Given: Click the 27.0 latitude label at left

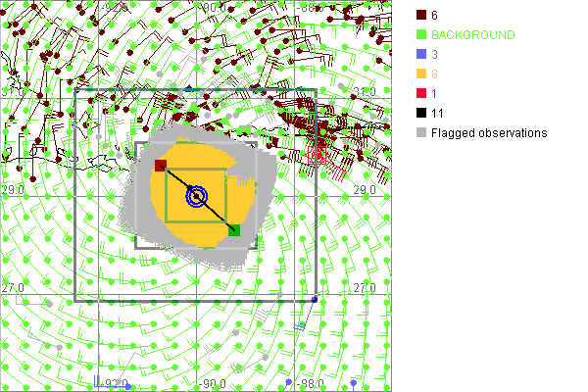Looking at the screenshot, I should pyautogui.click(x=13, y=288).
